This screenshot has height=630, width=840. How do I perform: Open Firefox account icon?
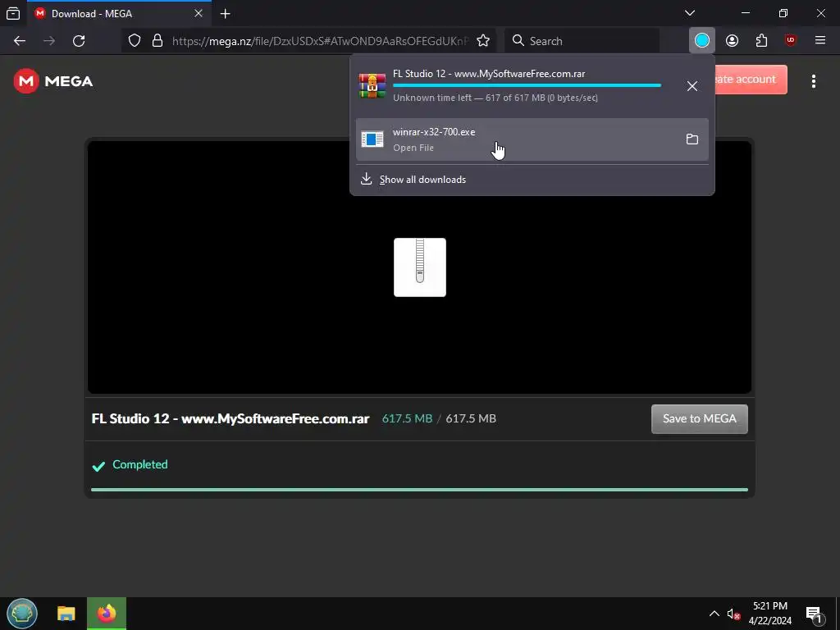733,41
